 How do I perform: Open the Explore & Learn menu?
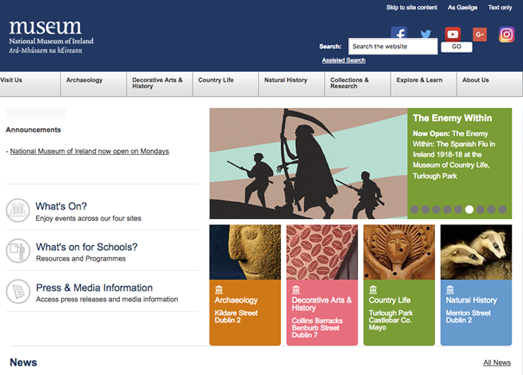[423, 84]
